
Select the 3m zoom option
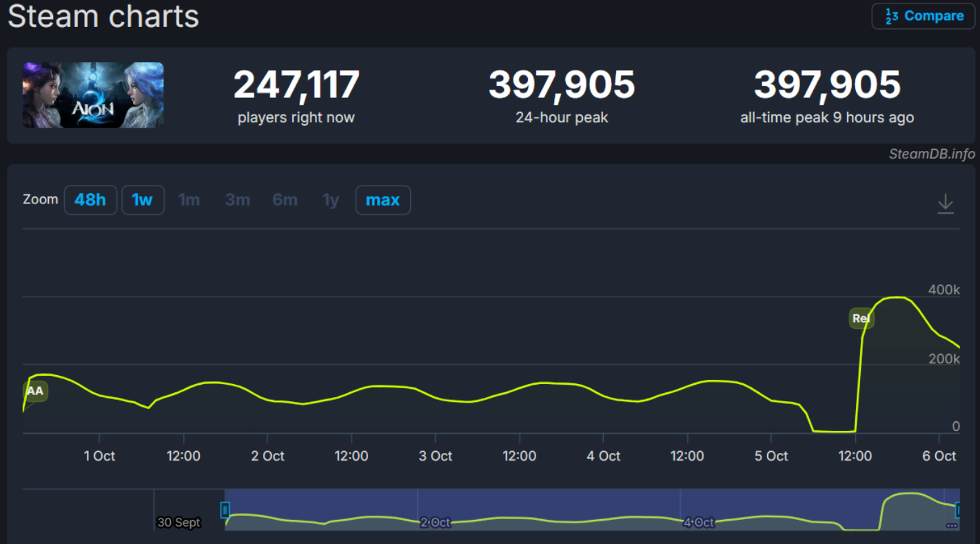tap(238, 200)
